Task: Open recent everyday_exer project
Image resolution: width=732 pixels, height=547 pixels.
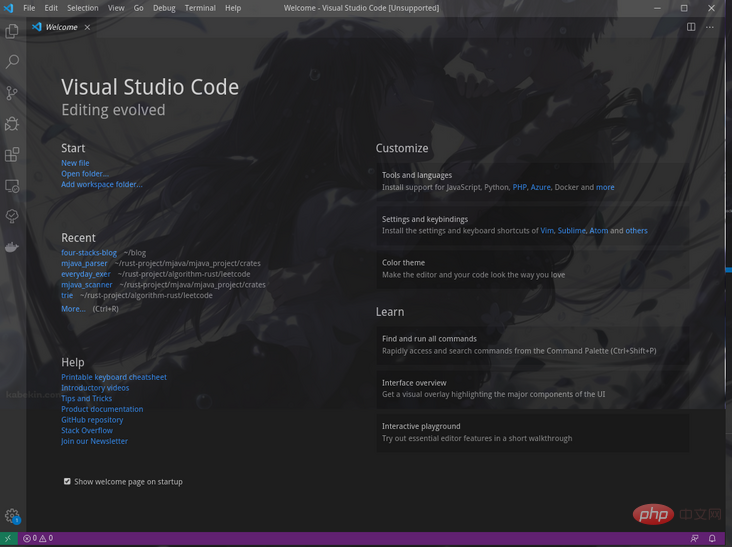Action: (x=86, y=274)
